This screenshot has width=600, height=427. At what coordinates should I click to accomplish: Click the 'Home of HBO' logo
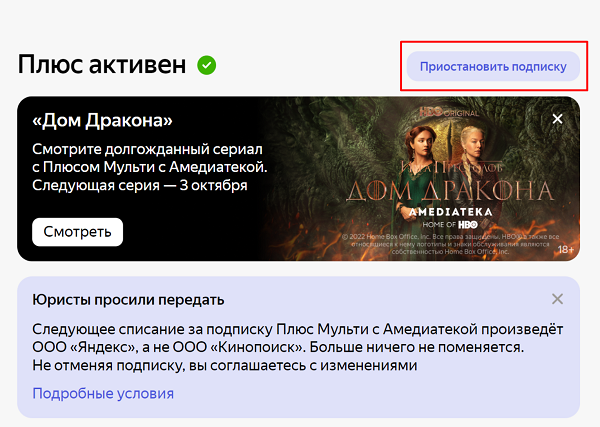pyautogui.click(x=450, y=225)
